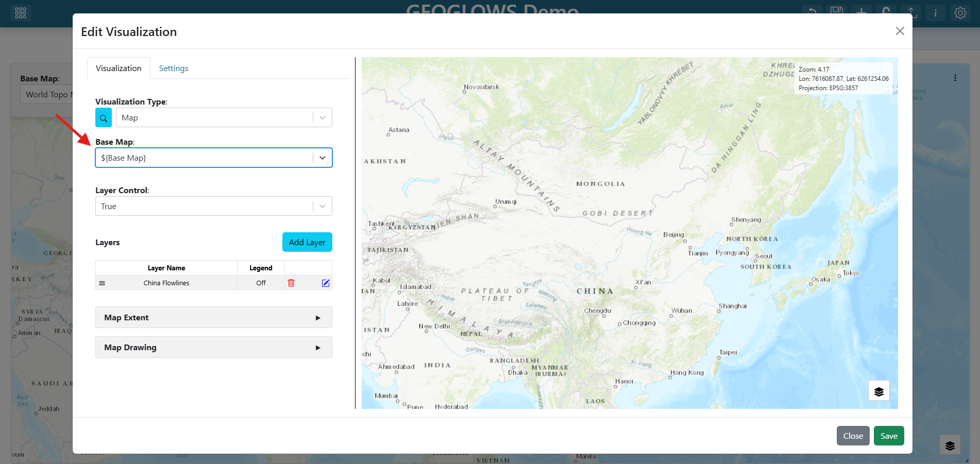Open the background panel three-dot menu

955,78
